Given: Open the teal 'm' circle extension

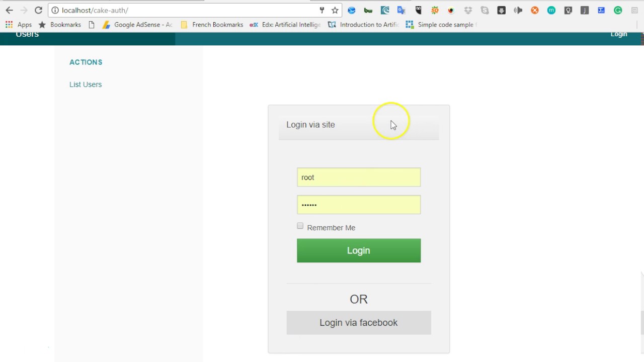Looking at the screenshot, I should 551,10.
